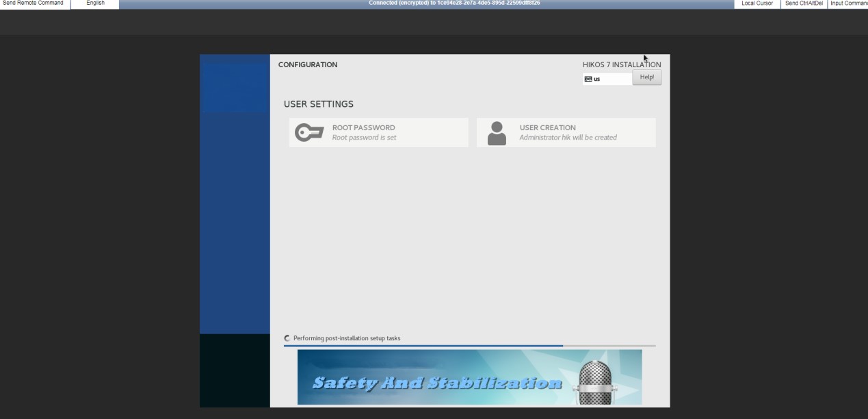Click the 'Administrator hik will be created' text

point(568,138)
